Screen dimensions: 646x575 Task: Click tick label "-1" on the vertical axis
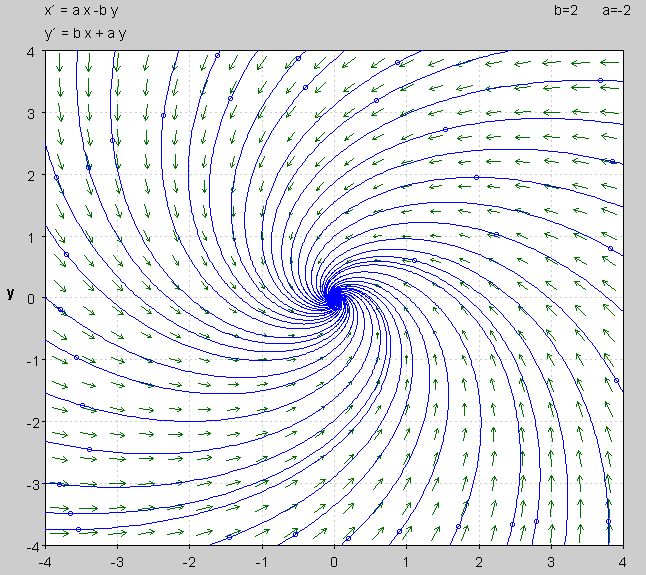[31, 361]
